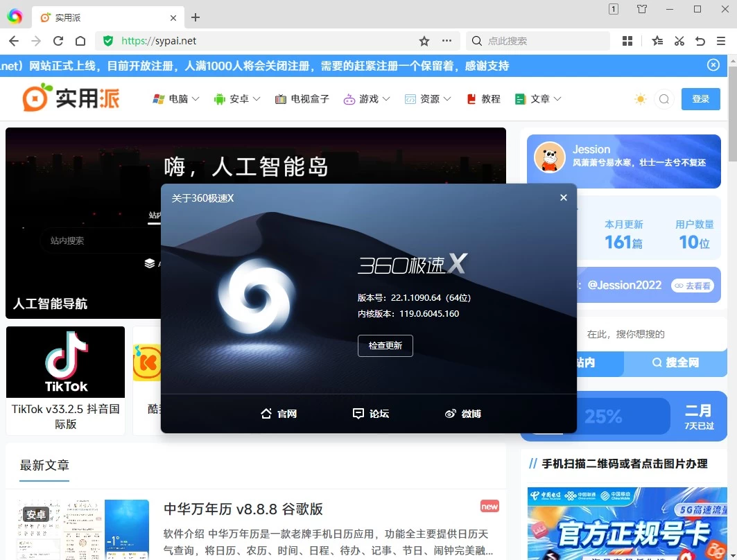Open the 电视盒子 menu item
The width and height of the screenshot is (737, 560).
pos(302,99)
